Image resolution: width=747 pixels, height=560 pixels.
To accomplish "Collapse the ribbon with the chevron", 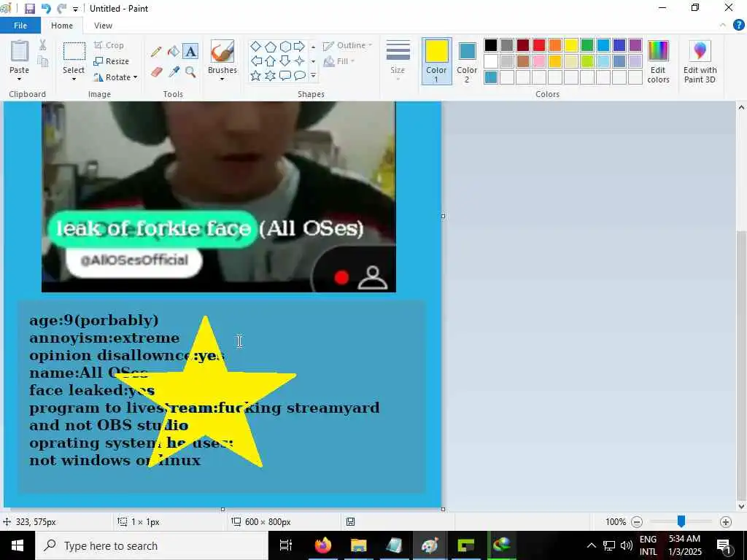I will 723,26.
